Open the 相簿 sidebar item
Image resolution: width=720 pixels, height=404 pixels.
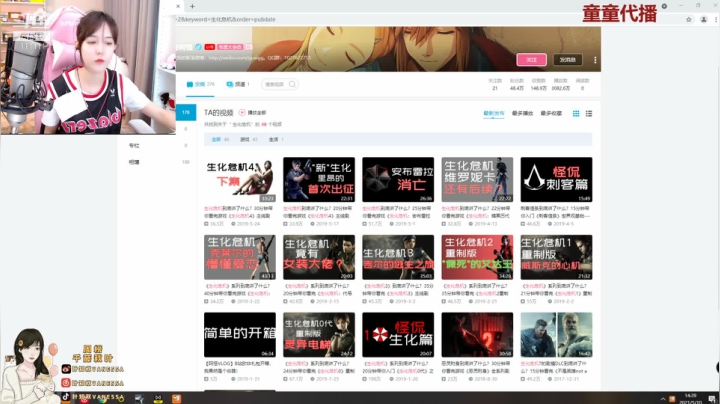[134, 162]
